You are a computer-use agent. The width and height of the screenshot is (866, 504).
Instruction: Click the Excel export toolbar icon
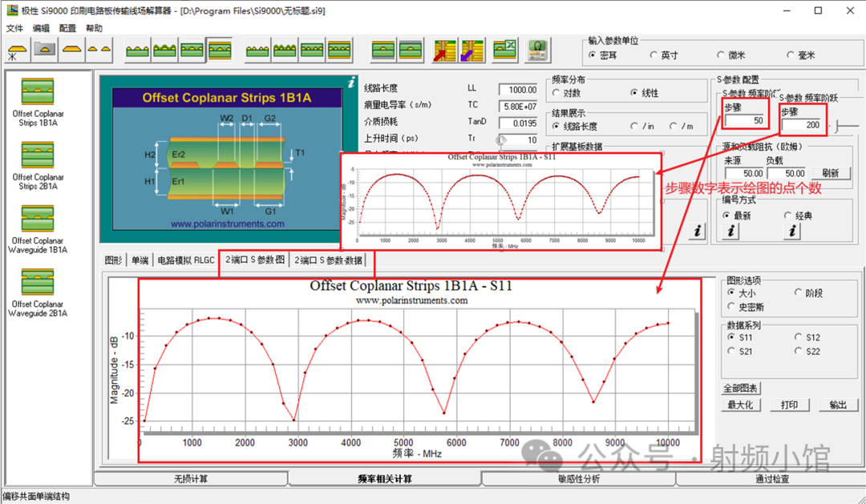pyautogui.click(x=504, y=50)
